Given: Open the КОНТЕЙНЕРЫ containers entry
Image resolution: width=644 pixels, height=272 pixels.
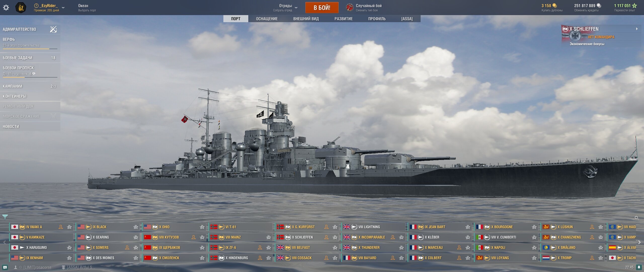Looking at the screenshot, I should (x=30, y=96).
